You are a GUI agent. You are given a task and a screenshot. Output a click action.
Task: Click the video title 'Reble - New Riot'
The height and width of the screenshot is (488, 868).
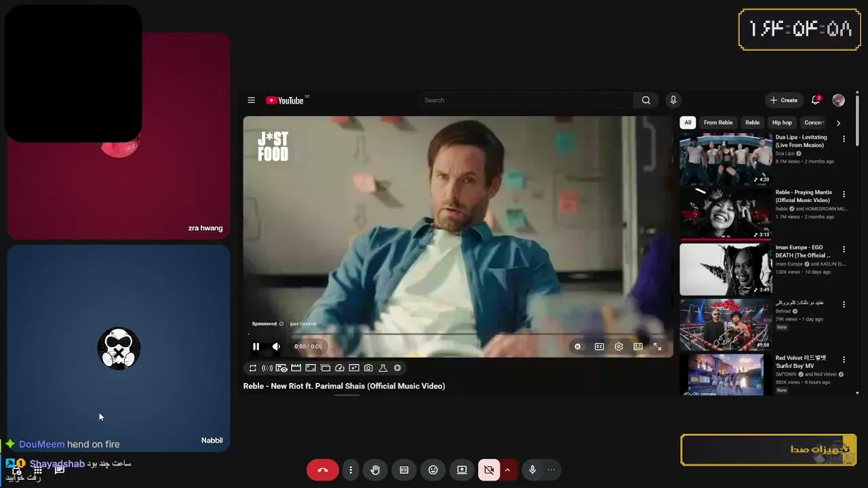coord(344,386)
